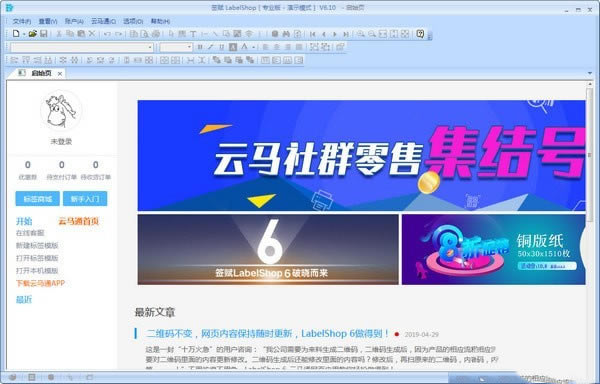Click the Redo arrow icon
The width and height of the screenshot is (600, 384).
point(119,34)
